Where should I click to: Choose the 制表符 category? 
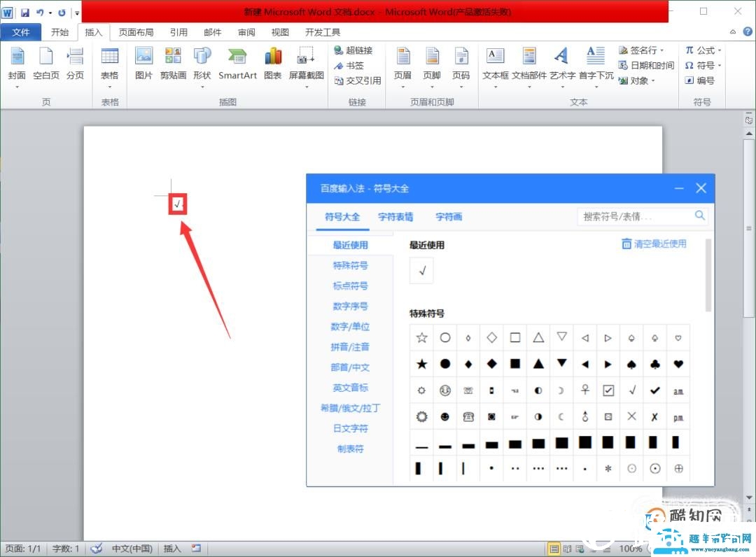[x=351, y=449]
